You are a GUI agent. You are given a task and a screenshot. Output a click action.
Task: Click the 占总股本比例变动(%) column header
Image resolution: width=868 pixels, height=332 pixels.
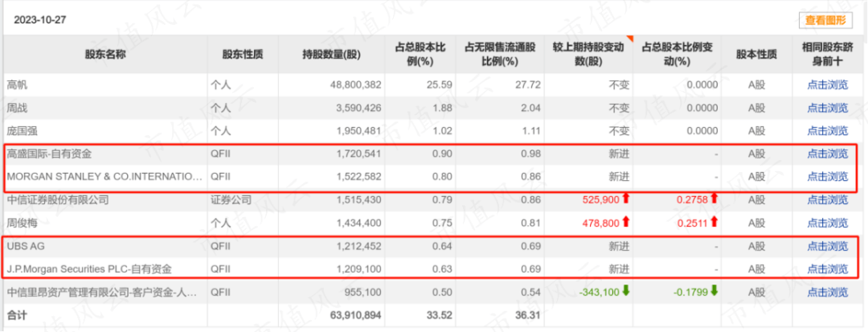[678, 54]
